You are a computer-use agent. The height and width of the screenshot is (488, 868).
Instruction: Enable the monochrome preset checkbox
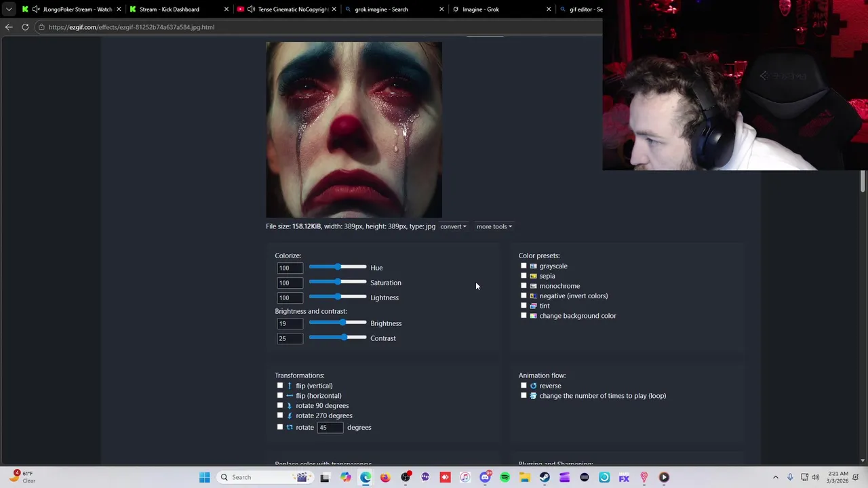point(524,285)
